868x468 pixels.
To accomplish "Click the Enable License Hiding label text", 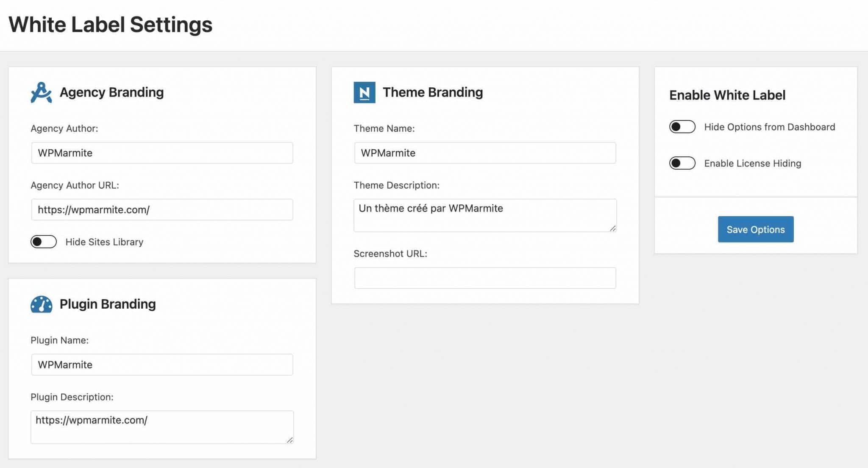I will (x=753, y=164).
